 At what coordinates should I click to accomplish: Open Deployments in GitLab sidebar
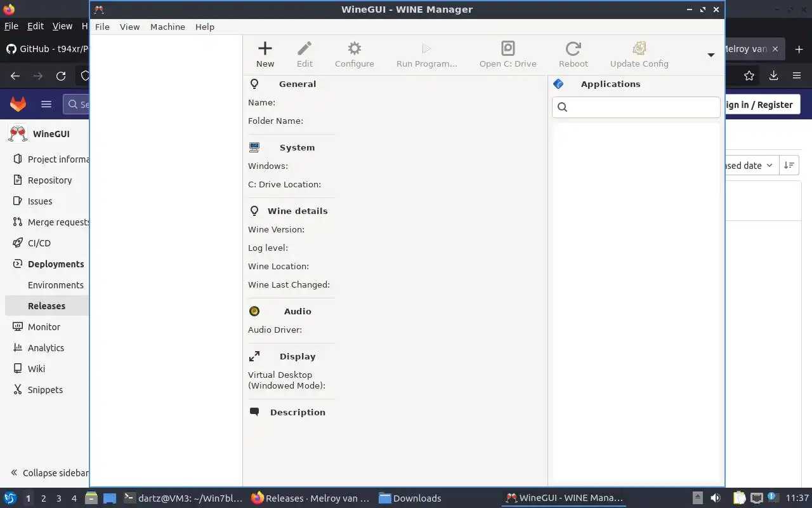56,264
